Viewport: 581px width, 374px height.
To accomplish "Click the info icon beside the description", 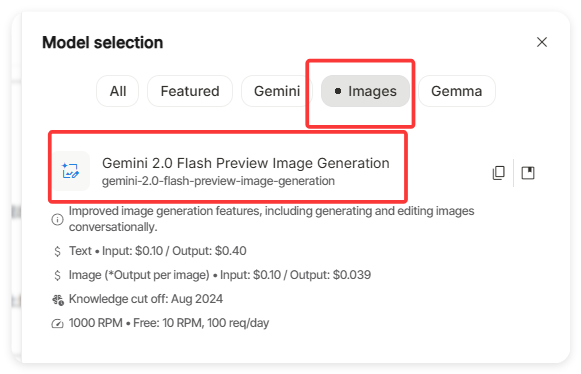I will (57, 219).
